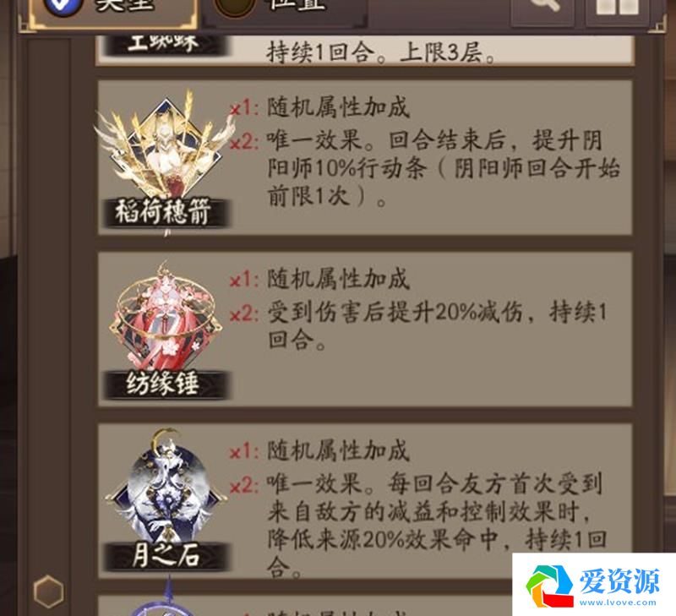Select the 月之石 soul artwork icon
The image size is (676, 616).
coord(166,487)
